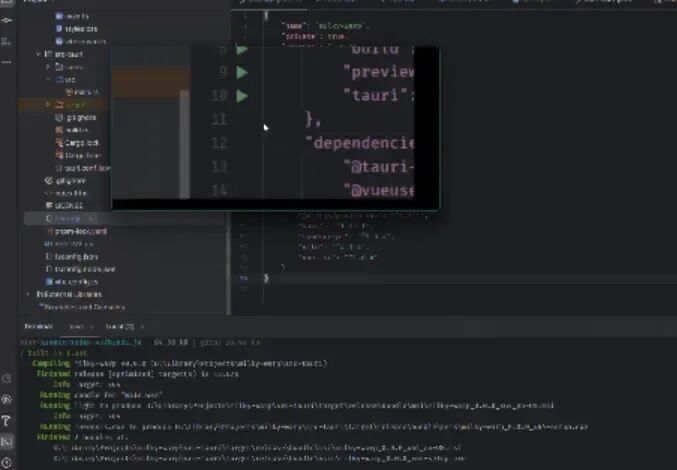Open the root-level .gitignore file
The image size is (677, 470).
click(x=66, y=181)
